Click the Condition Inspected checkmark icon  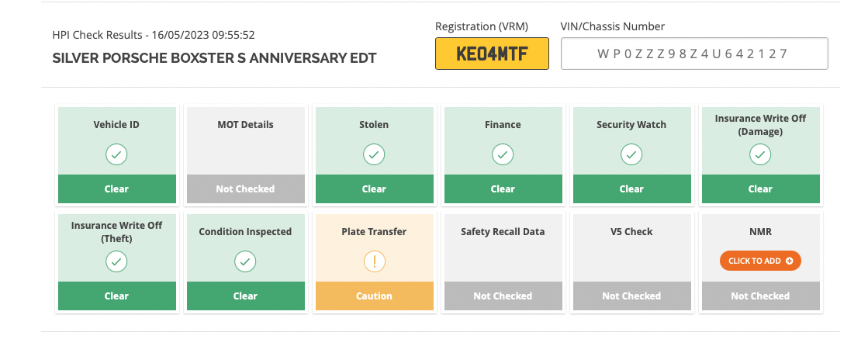pyautogui.click(x=245, y=261)
